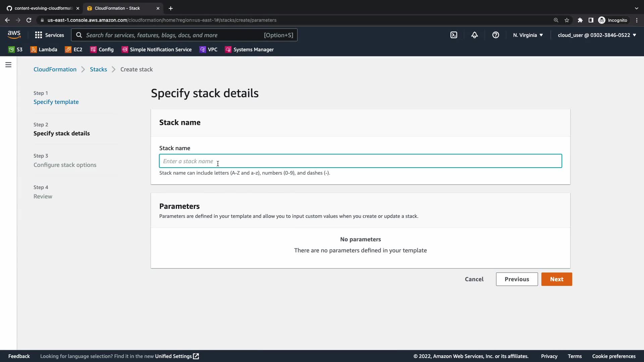The width and height of the screenshot is (644, 362).
Task: Open the notifications bell
Action: (x=474, y=35)
